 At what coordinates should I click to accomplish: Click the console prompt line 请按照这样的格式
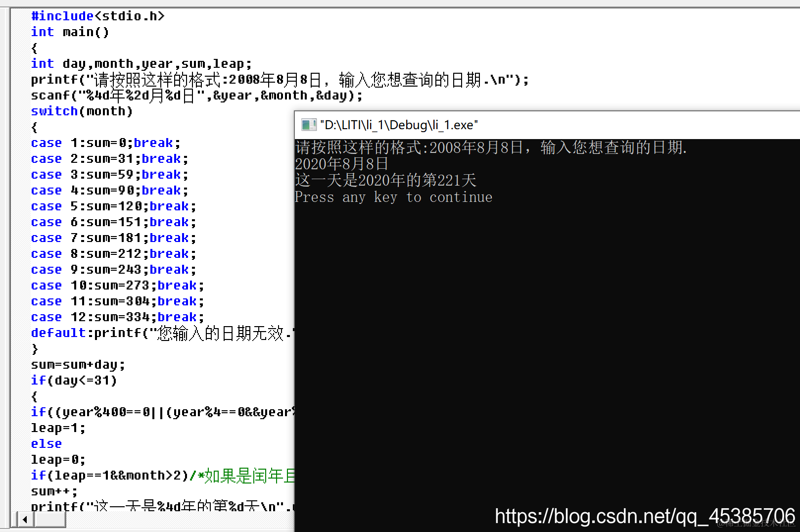491,147
